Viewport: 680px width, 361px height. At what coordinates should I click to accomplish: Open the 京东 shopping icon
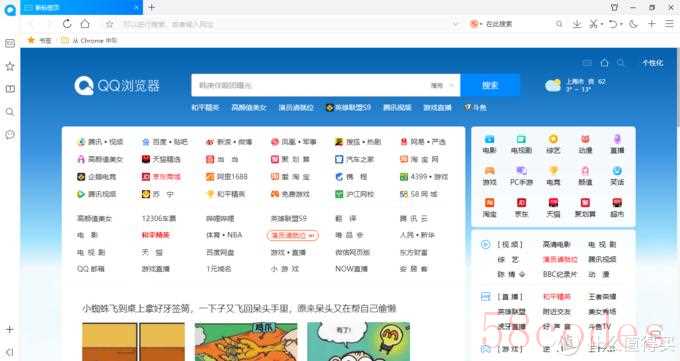point(521,207)
